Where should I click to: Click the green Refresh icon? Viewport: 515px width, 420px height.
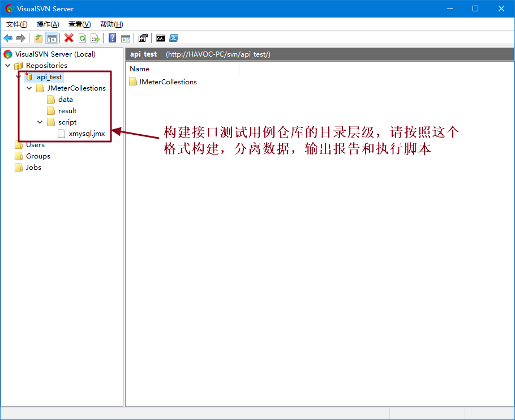pos(82,38)
